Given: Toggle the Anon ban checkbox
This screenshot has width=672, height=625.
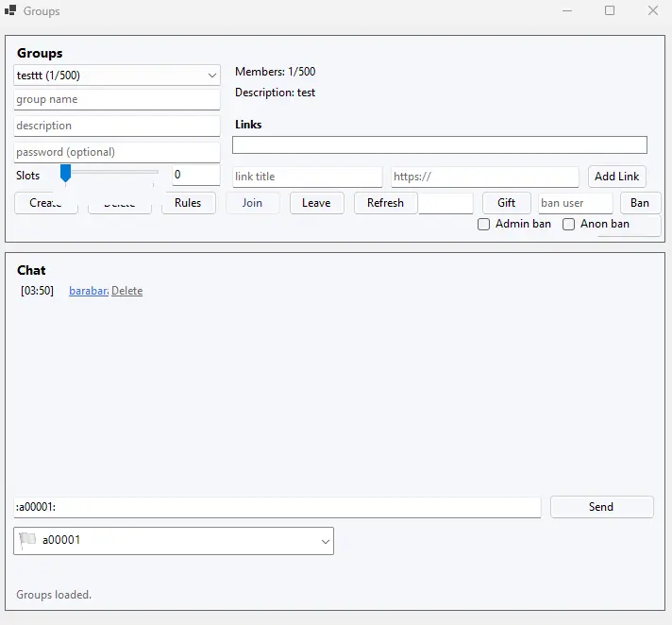Looking at the screenshot, I should coord(569,225).
